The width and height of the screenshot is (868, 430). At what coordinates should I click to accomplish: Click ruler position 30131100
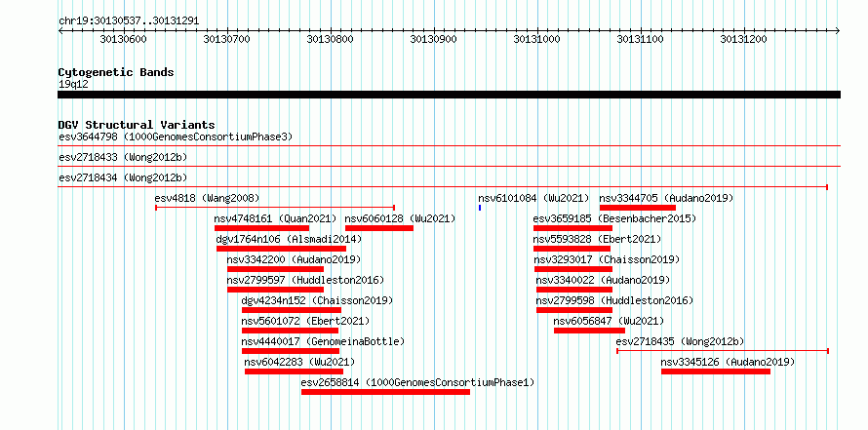[x=641, y=39]
